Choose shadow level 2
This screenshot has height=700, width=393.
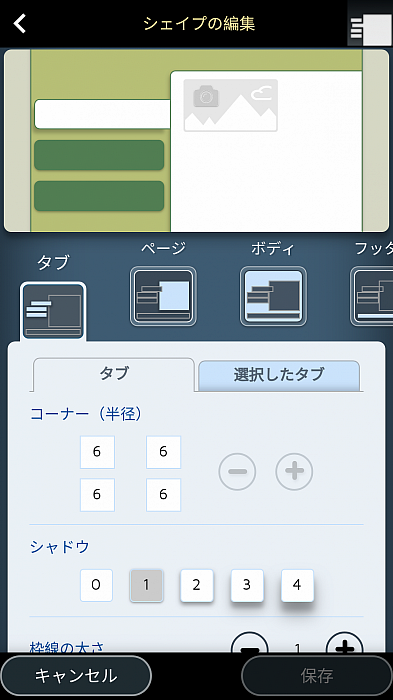(x=196, y=585)
